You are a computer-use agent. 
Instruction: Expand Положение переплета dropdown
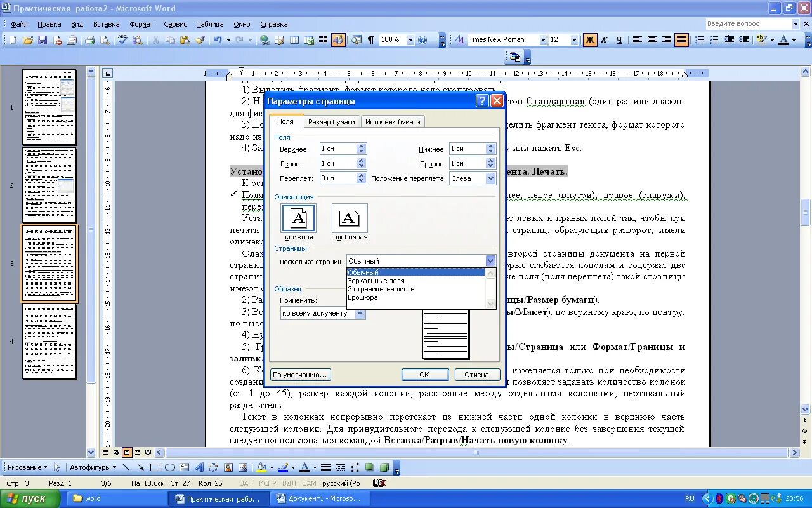point(490,178)
